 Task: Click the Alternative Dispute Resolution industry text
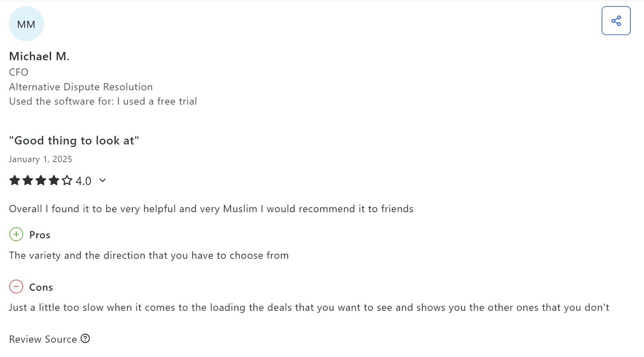[x=81, y=87]
